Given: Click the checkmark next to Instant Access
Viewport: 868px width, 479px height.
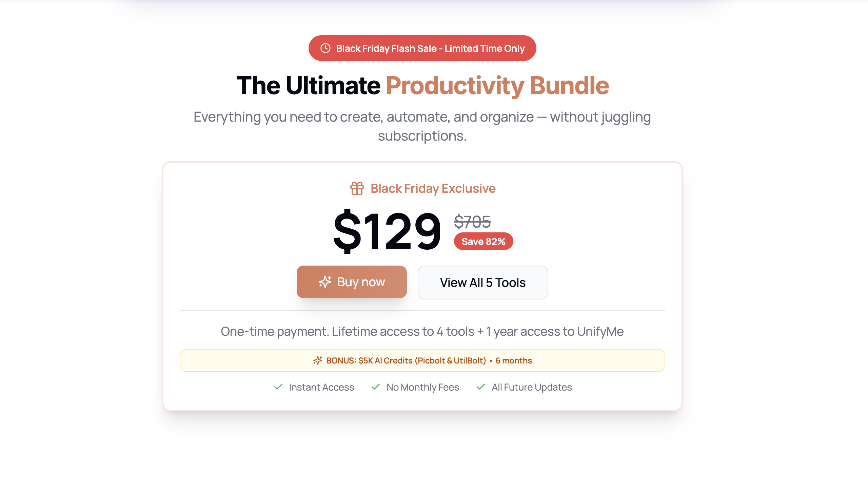Looking at the screenshot, I should pos(278,387).
